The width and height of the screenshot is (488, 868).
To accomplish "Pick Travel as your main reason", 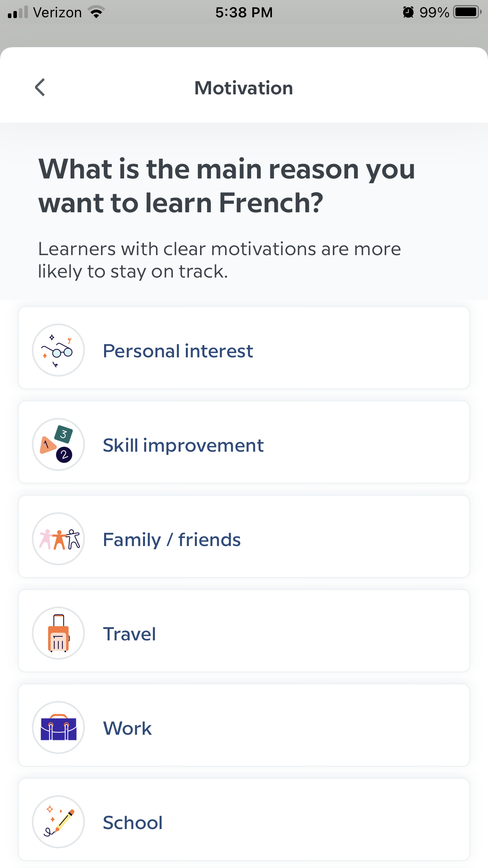I will [244, 631].
